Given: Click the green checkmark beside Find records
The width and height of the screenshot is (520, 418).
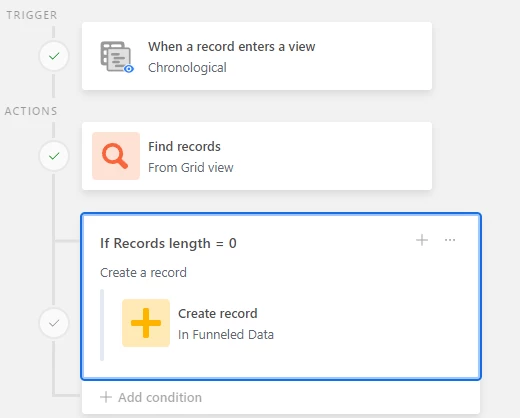Looking at the screenshot, I should pyautogui.click(x=54, y=156).
